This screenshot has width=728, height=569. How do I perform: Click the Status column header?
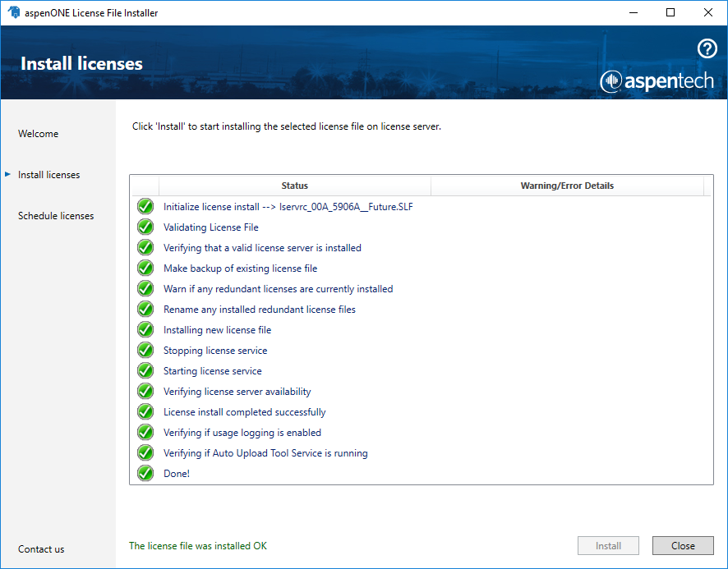(x=294, y=186)
